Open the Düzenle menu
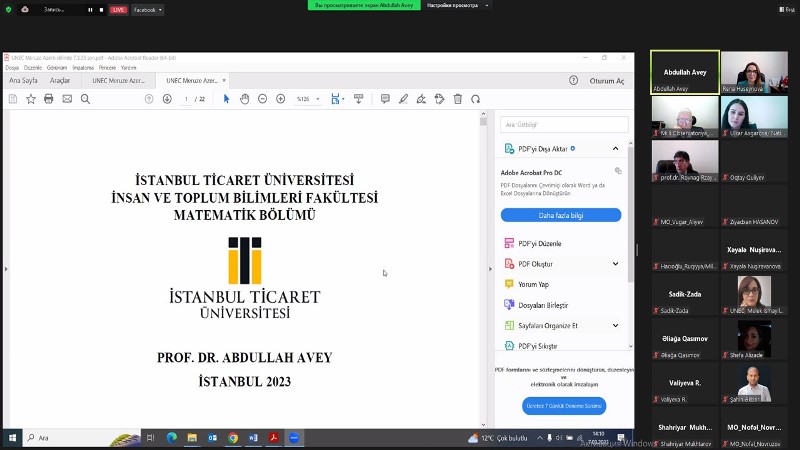Screen dimensions: 800x450 point(33,67)
